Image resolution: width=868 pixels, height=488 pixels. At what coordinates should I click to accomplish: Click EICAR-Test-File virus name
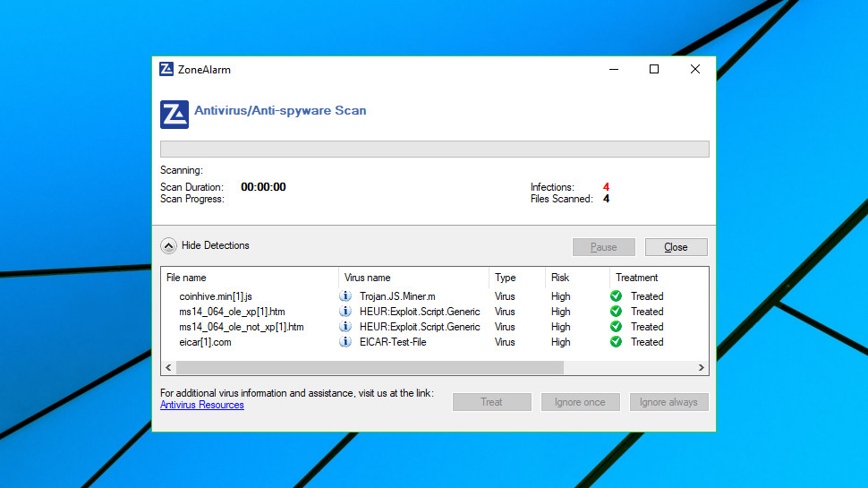(x=393, y=342)
